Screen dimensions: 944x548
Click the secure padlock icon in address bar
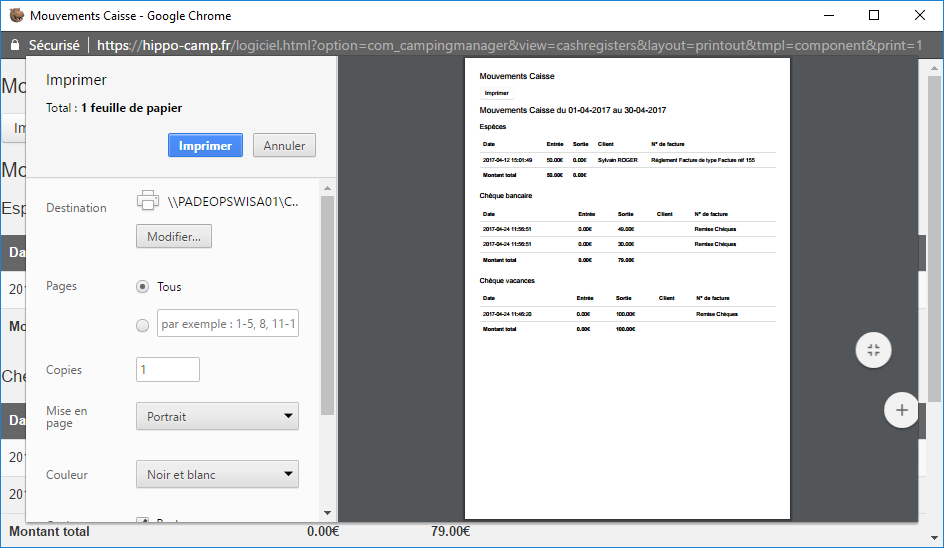14,45
